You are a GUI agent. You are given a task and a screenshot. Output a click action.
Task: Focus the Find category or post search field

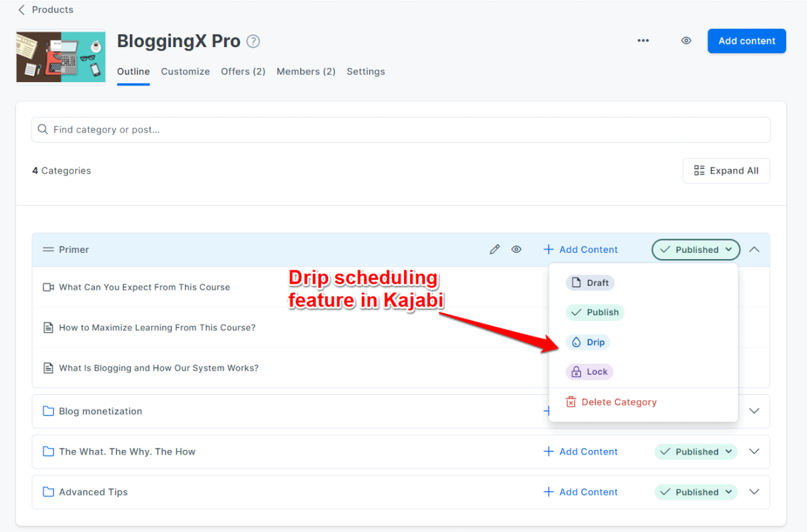[401, 130]
